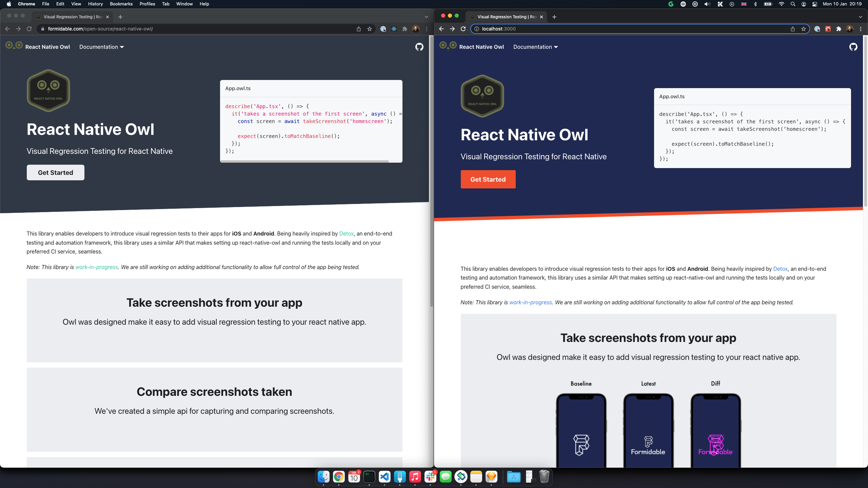Image resolution: width=868 pixels, height=488 pixels.
Task: Bookmark localhost page with star icon
Action: (803, 29)
